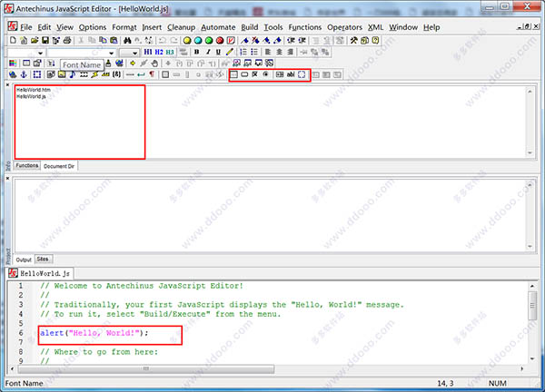The image size is (545, 392).
Task: Open the Functions menu
Action: pyautogui.click(x=305, y=27)
